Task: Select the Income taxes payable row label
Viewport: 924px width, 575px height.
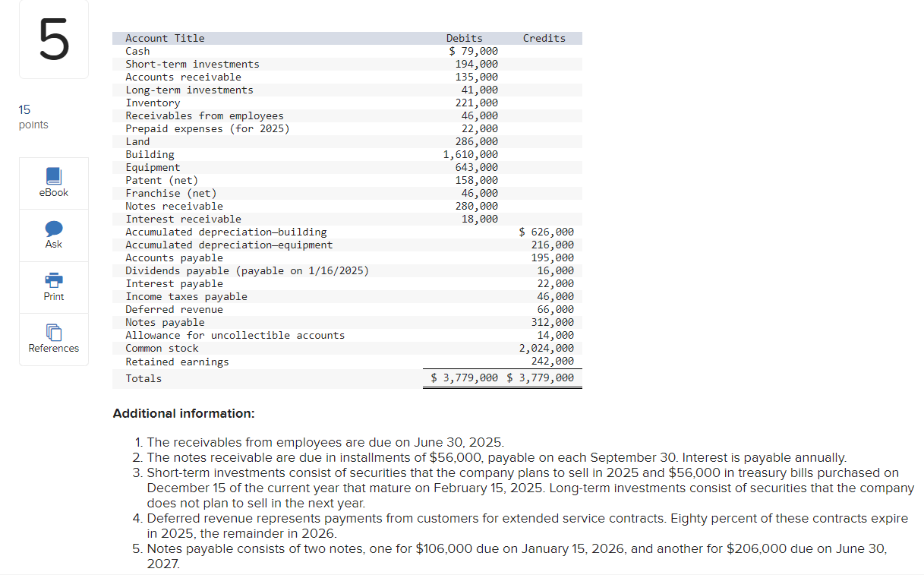Action: pyautogui.click(x=186, y=296)
